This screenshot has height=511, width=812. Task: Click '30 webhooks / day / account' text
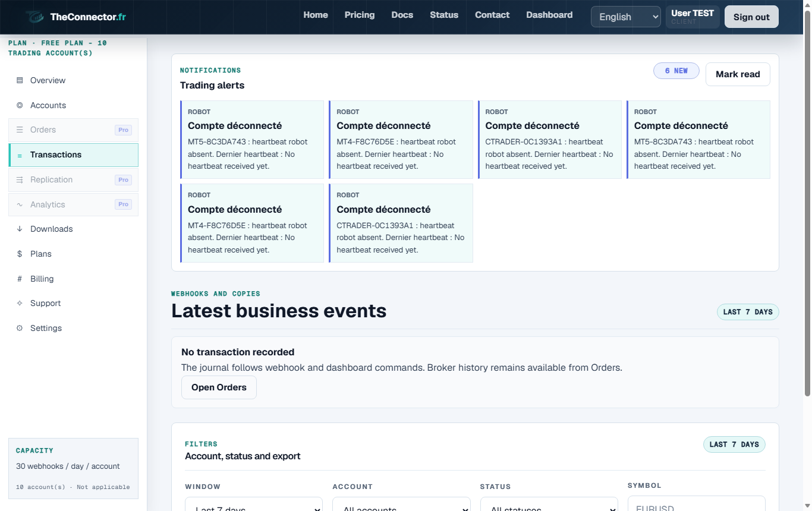click(68, 466)
